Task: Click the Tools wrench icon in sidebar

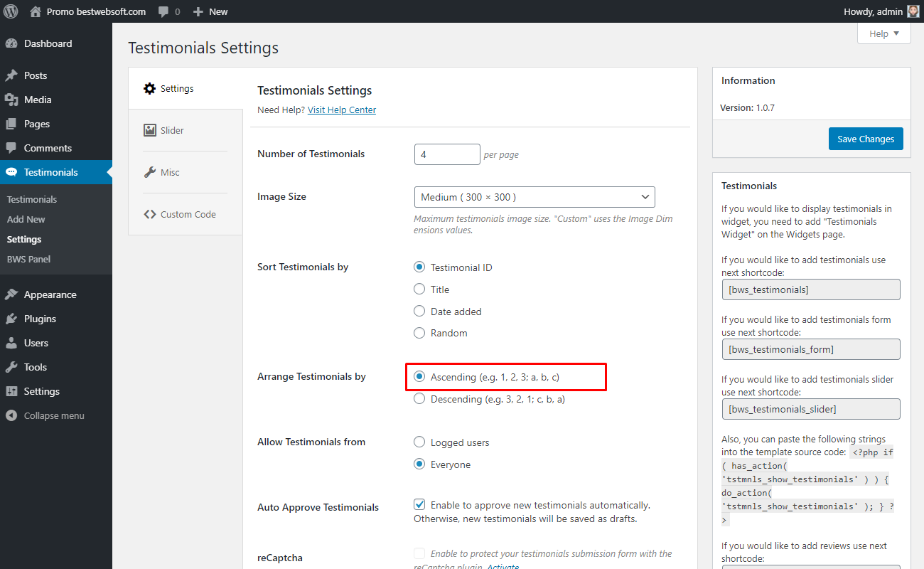Action: point(11,367)
